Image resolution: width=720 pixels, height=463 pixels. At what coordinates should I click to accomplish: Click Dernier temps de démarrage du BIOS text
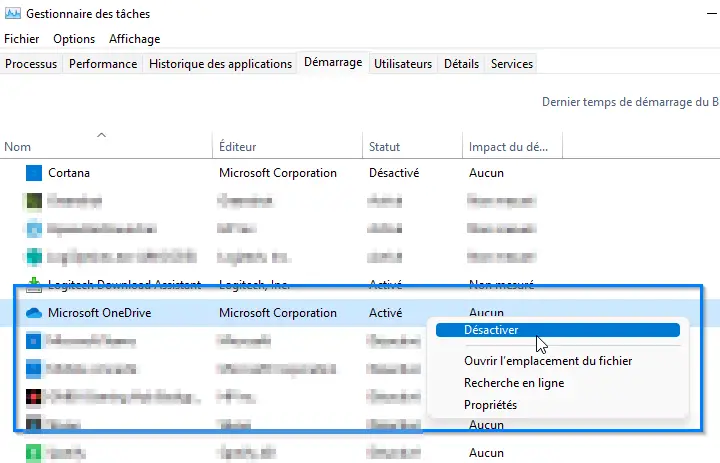pos(630,102)
